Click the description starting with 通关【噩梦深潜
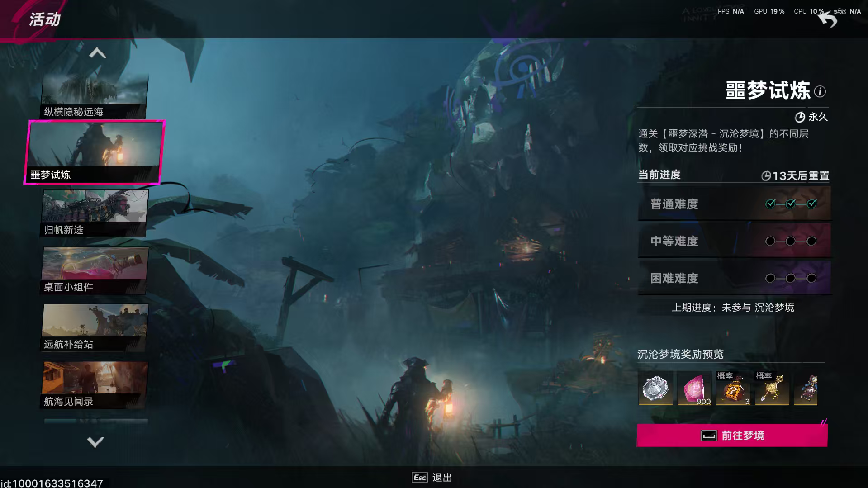This screenshot has width=868, height=488. coord(723,141)
